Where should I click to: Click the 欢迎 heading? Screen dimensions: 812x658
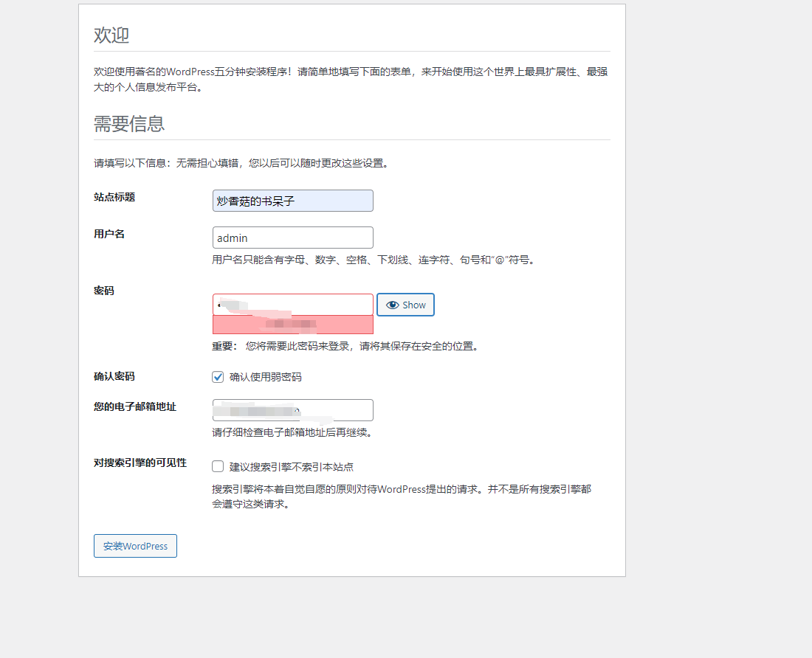tap(111, 35)
